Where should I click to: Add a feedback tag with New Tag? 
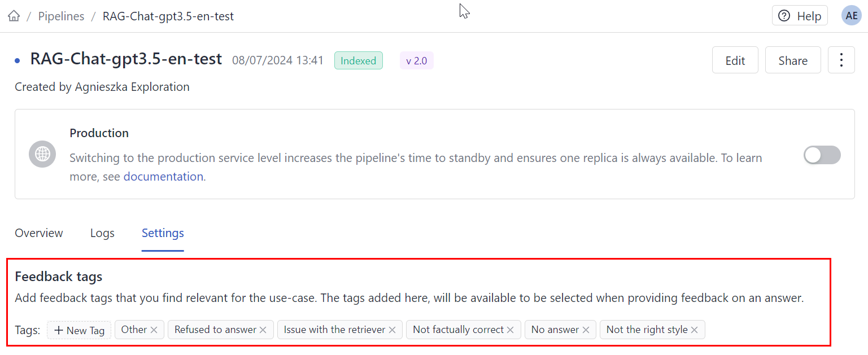pos(78,330)
